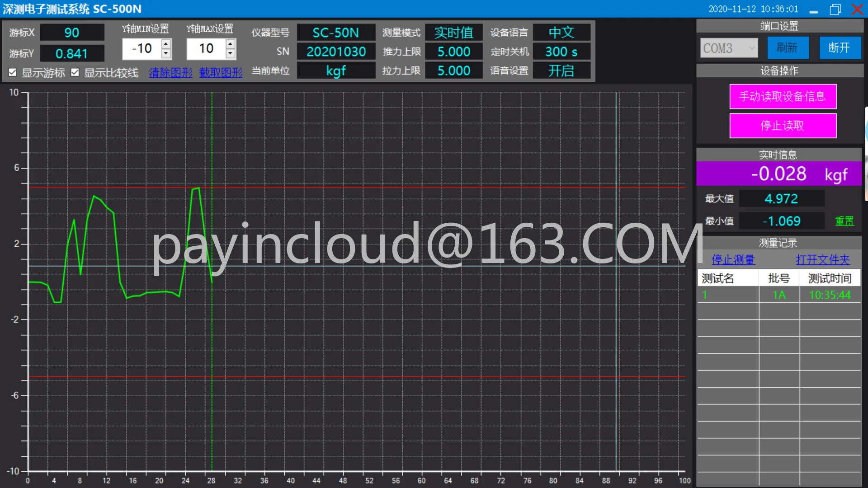Select test record row 1A
The height and width of the screenshot is (488, 868).
point(778,295)
